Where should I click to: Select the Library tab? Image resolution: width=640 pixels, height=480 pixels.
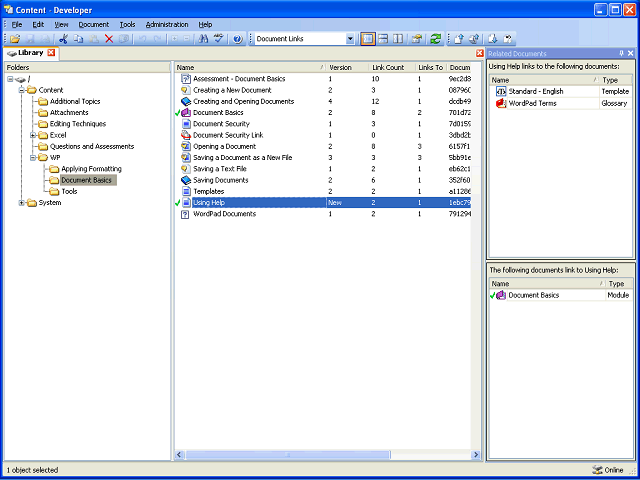click(31, 53)
